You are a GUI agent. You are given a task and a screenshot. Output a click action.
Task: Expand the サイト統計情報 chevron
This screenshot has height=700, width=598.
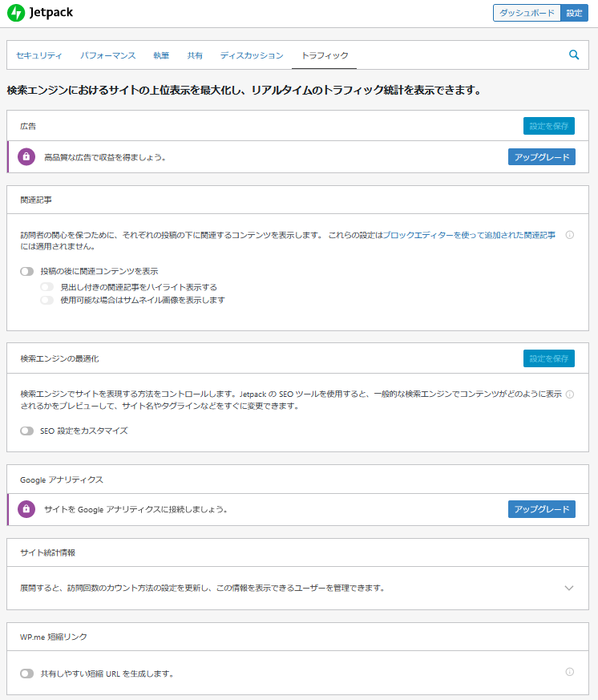pyautogui.click(x=569, y=588)
